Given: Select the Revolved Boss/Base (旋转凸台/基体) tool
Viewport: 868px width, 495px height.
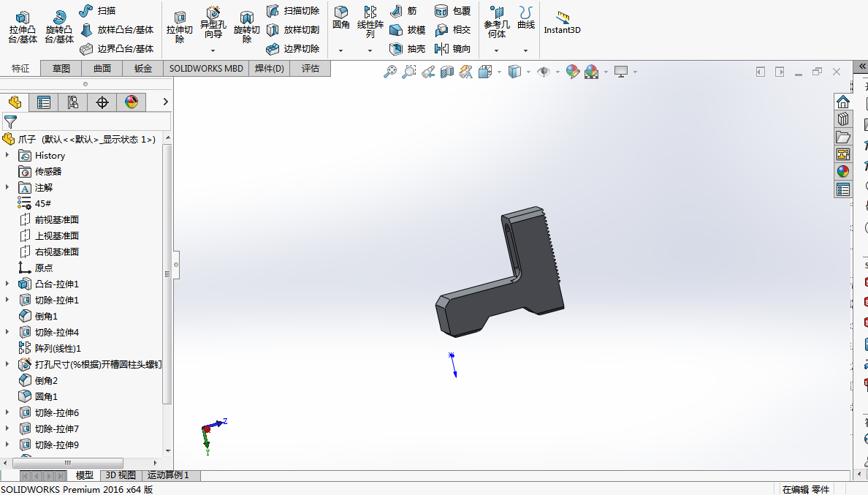Looking at the screenshot, I should click(59, 27).
